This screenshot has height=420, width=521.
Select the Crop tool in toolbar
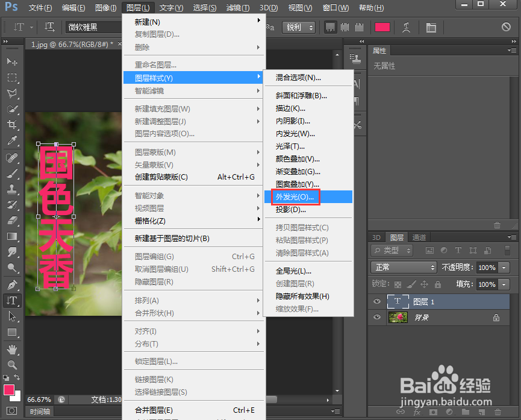(x=12, y=124)
